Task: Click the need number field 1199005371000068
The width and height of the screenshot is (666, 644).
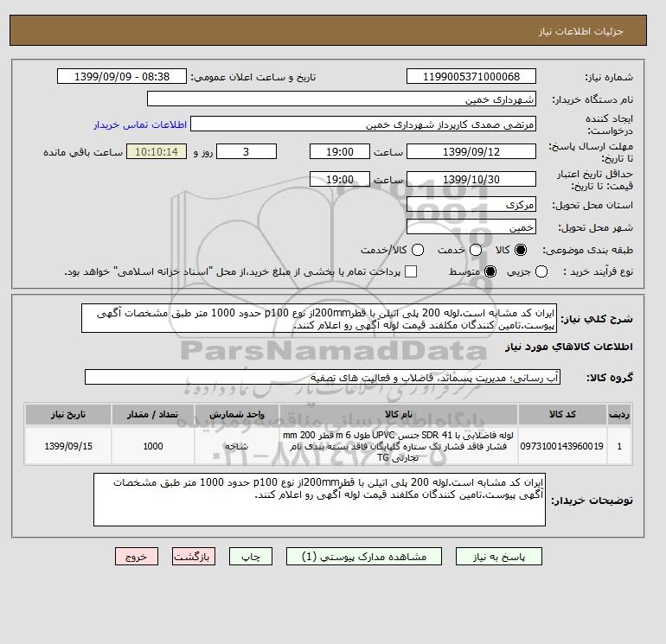Action: point(471,77)
